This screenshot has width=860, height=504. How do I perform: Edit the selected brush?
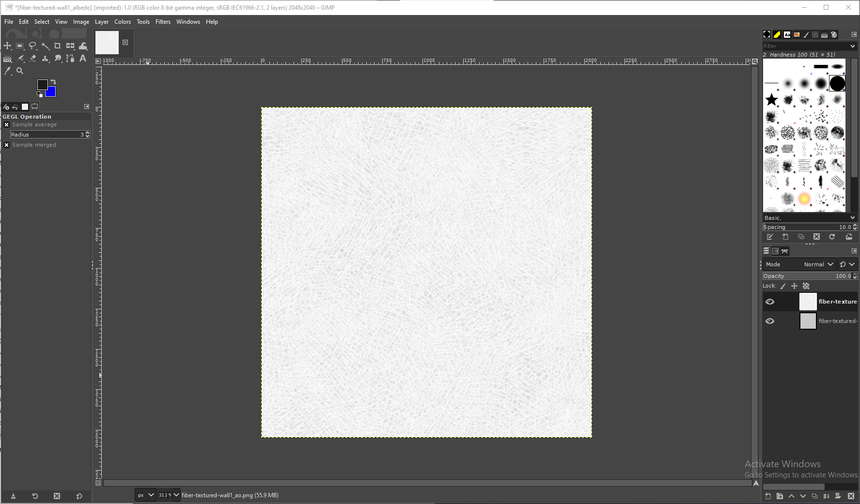tap(770, 237)
